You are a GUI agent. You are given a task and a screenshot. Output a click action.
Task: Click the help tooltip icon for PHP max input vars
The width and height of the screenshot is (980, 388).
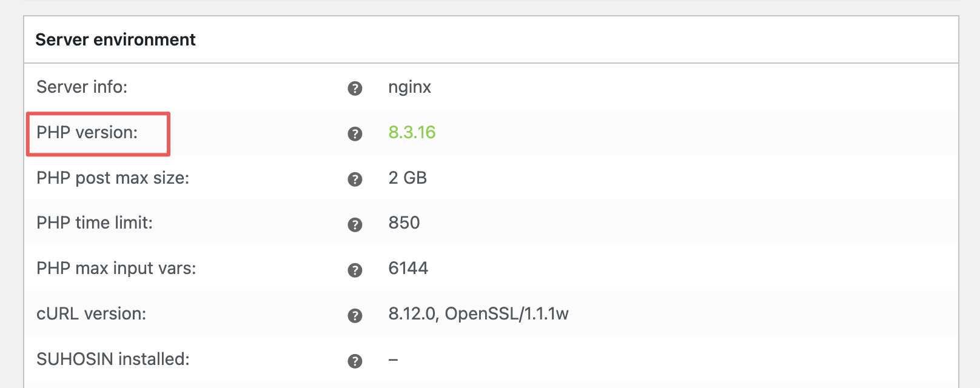(x=355, y=270)
